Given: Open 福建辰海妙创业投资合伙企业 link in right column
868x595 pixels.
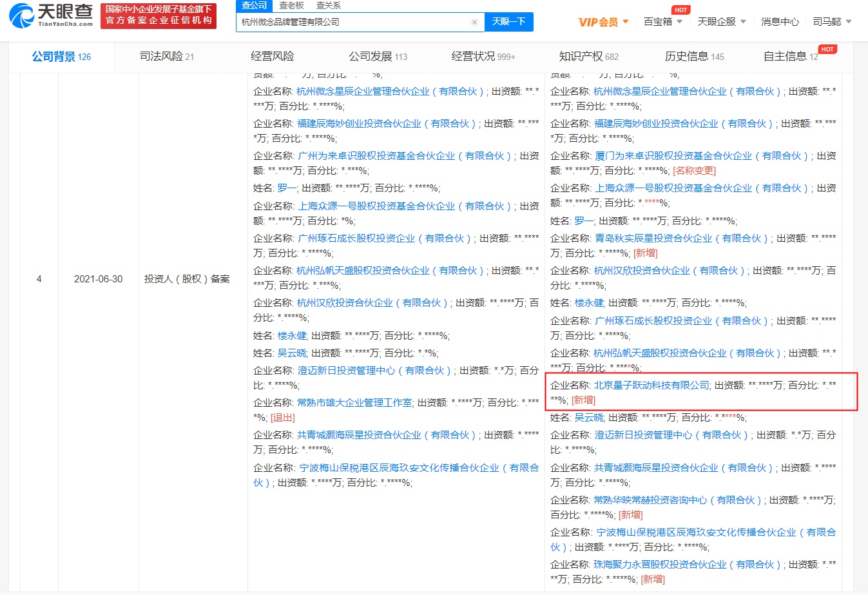Looking at the screenshot, I should coord(684,124).
